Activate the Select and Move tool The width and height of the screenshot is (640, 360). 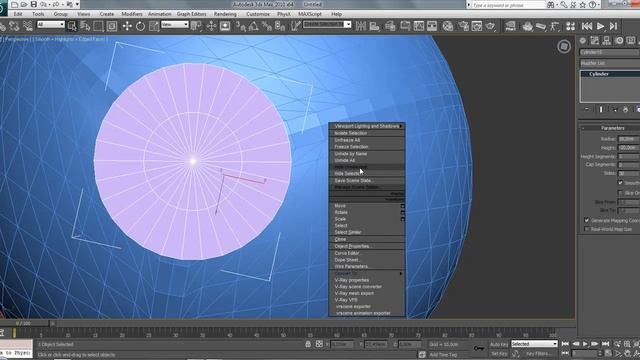pos(127,26)
